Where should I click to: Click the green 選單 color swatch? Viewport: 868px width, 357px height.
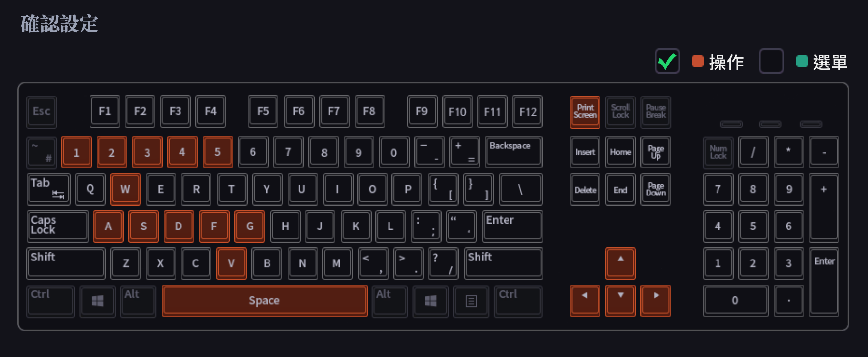point(802,61)
